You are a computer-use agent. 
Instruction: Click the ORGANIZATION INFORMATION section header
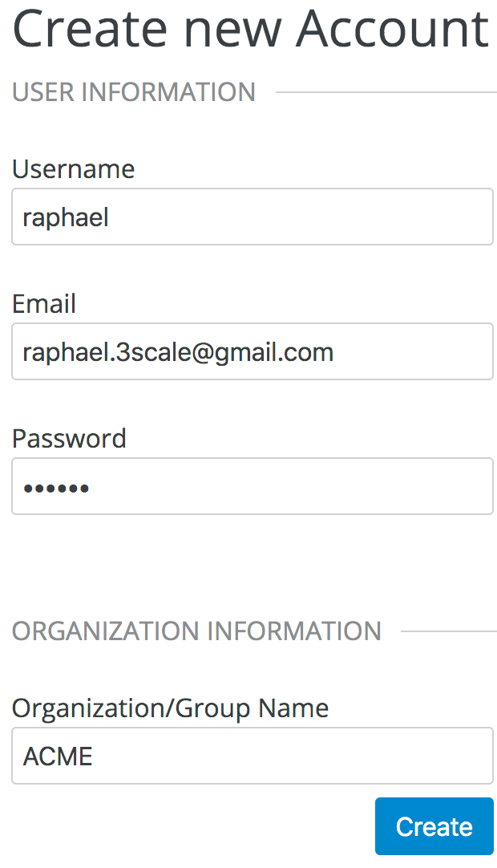196,631
